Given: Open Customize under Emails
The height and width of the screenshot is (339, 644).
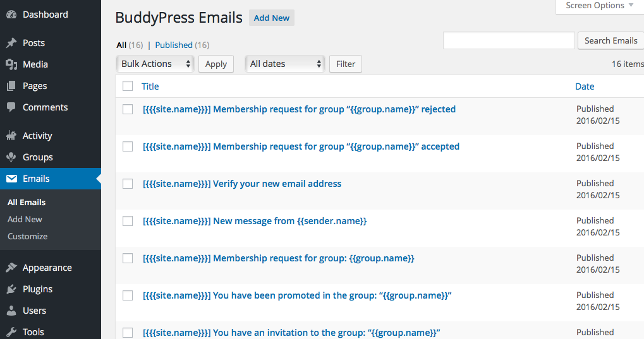Looking at the screenshot, I should point(28,236).
